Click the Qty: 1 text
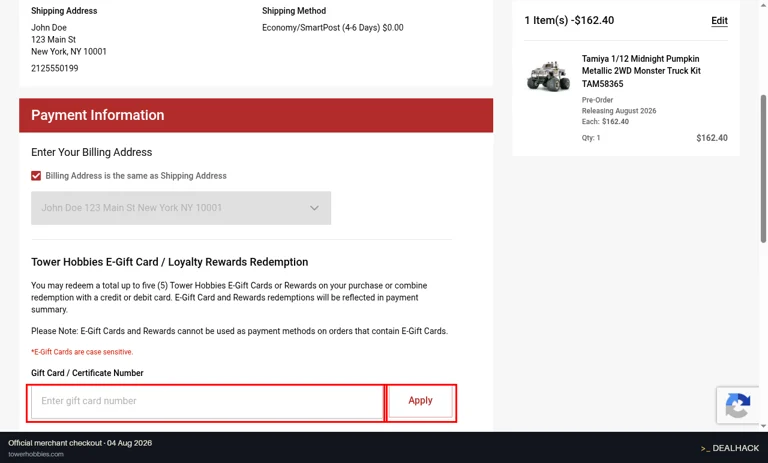Image resolution: width=768 pixels, height=463 pixels. click(591, 138)
